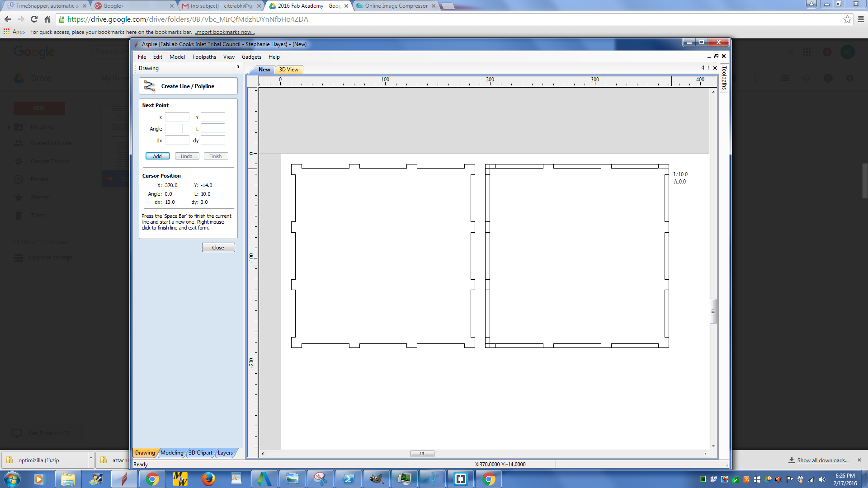Click the Angle input field
The width and height of the screenshot is (868, 488).
[174, 129]
